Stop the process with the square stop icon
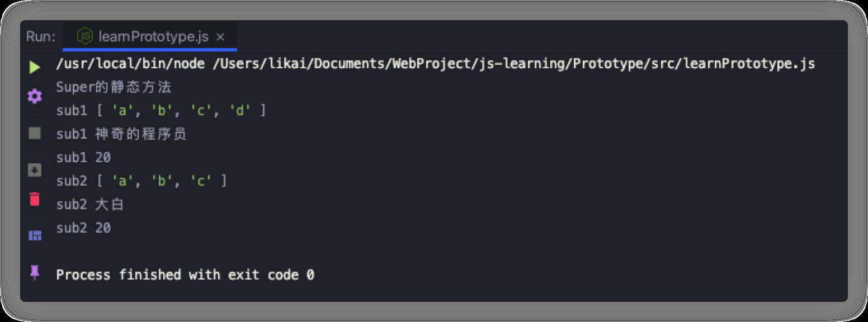This screenshot has width=868, height=322. [35, 133]
